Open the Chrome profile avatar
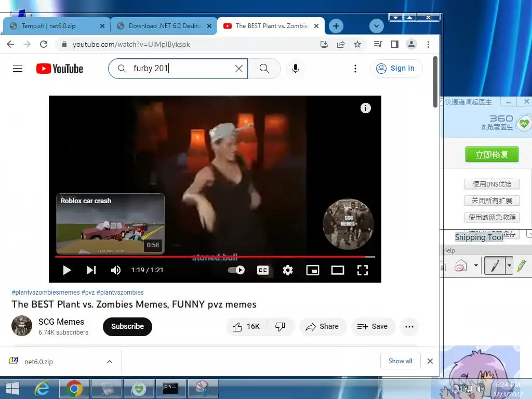The image size is (532, 399). click(x=411, y=44)
